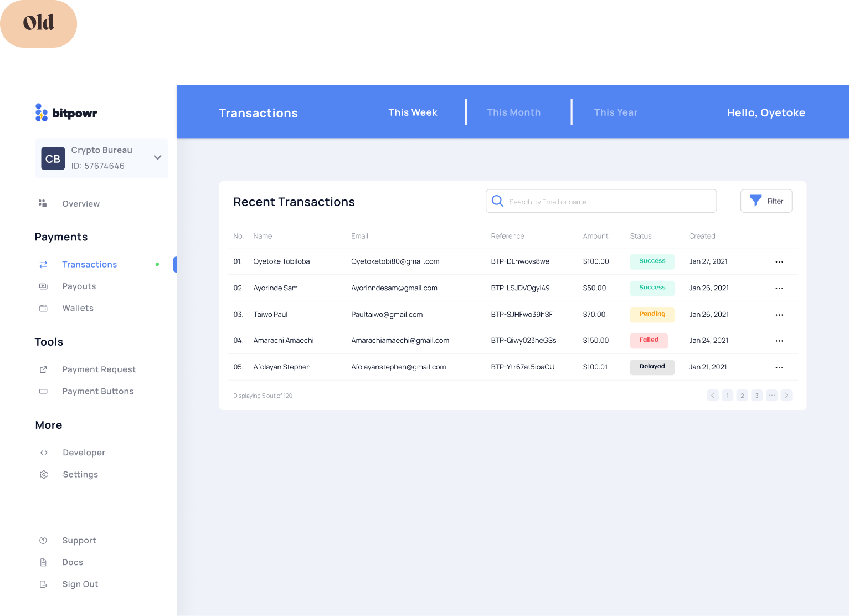This screenshot has height=616, width=849.
Task: Open row options for Amarachi Amaechi
Action: pyautogui.click(x=779, y=341)
